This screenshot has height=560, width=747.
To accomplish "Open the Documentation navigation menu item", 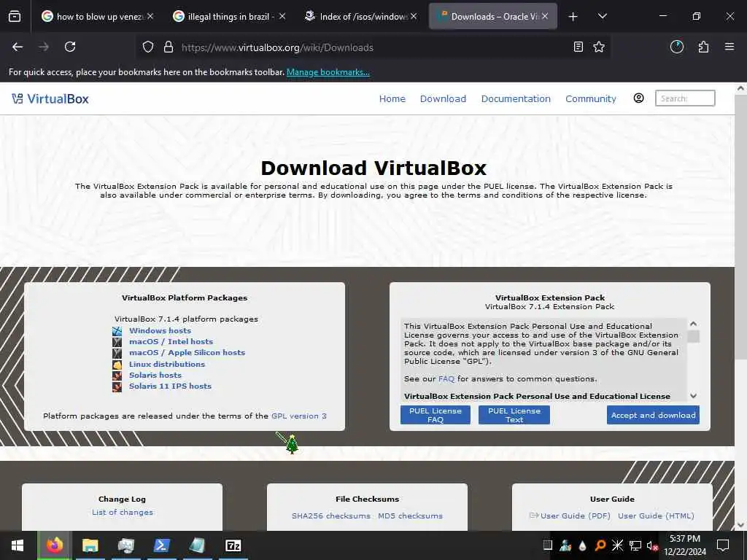I will click(516, 98).
